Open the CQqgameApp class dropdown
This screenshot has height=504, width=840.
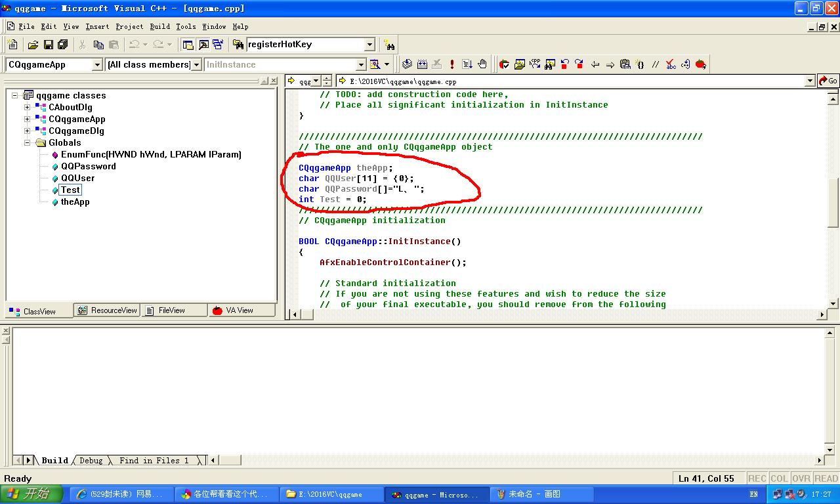point(97,64)
